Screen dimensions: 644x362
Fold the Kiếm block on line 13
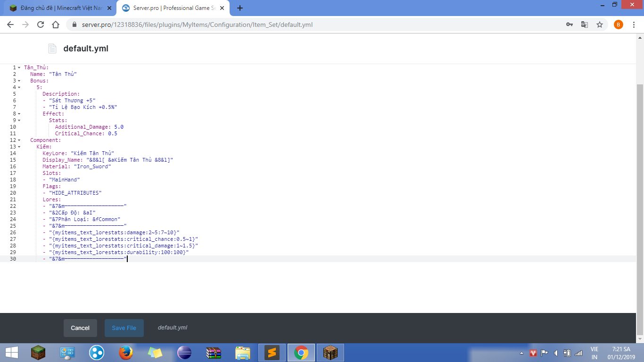click(x=19, y=147)
